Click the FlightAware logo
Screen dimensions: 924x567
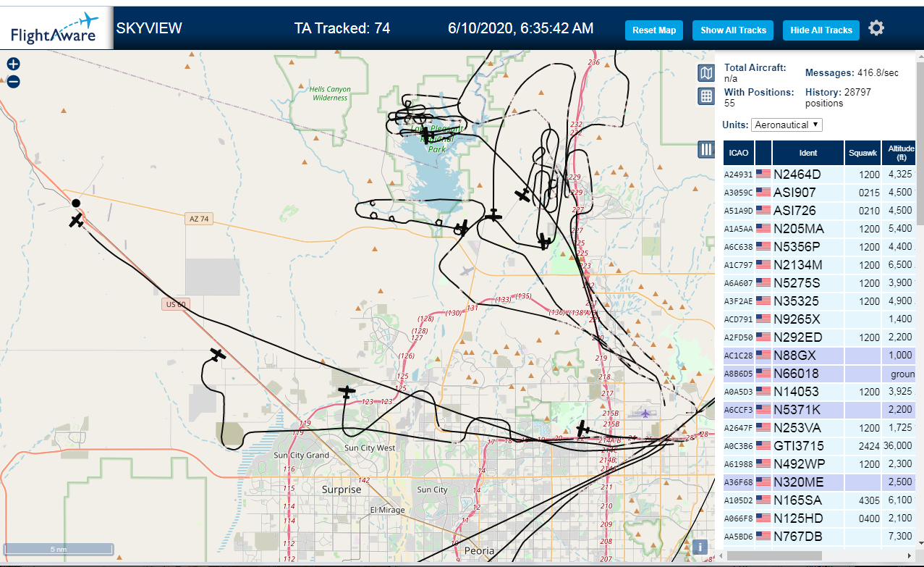pyautogui.click(x=56, y=28)
